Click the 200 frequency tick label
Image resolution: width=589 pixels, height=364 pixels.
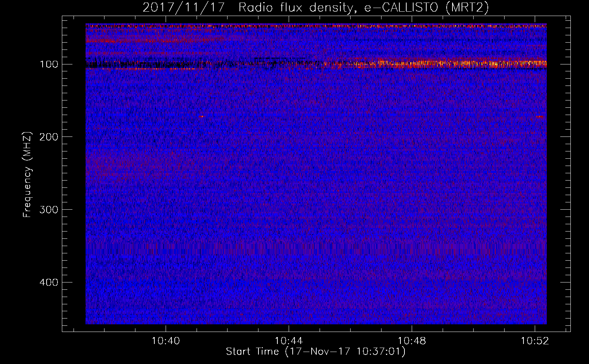48,137
